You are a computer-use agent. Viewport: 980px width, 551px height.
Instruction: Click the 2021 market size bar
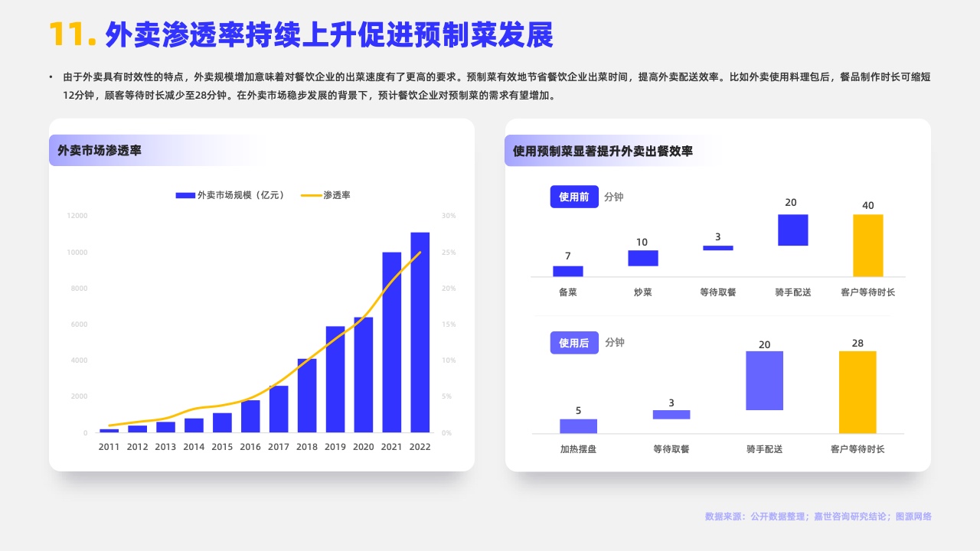(x=391, y=342)
